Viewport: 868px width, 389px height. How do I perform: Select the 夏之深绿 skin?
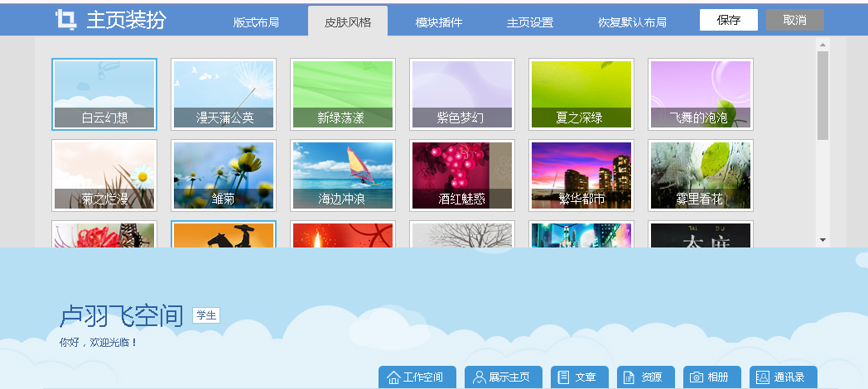pyautogui.click(x=581, y=94)
